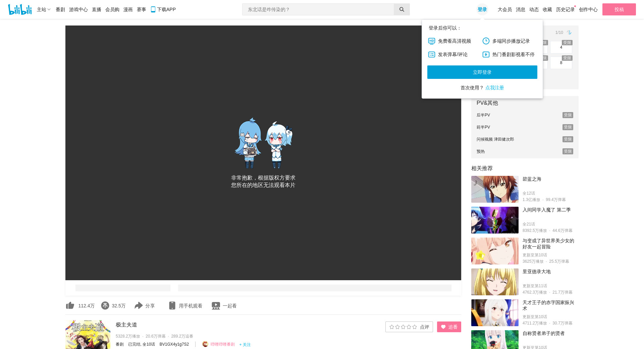644x349 pixels.
Task: Rate the anime using star rating
Action: pyautogui.click(x=403, y=327)
